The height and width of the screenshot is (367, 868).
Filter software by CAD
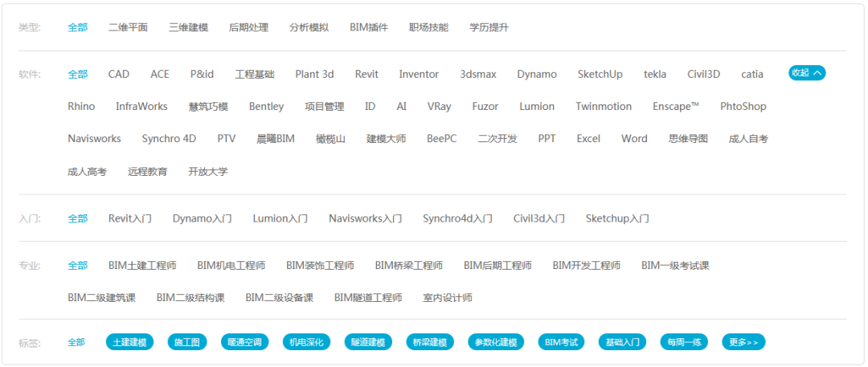(119, 74)
